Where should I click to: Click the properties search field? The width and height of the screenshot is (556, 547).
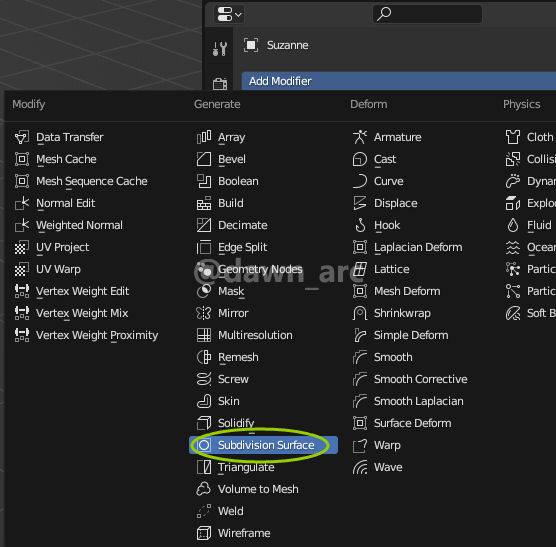(427, 14)
